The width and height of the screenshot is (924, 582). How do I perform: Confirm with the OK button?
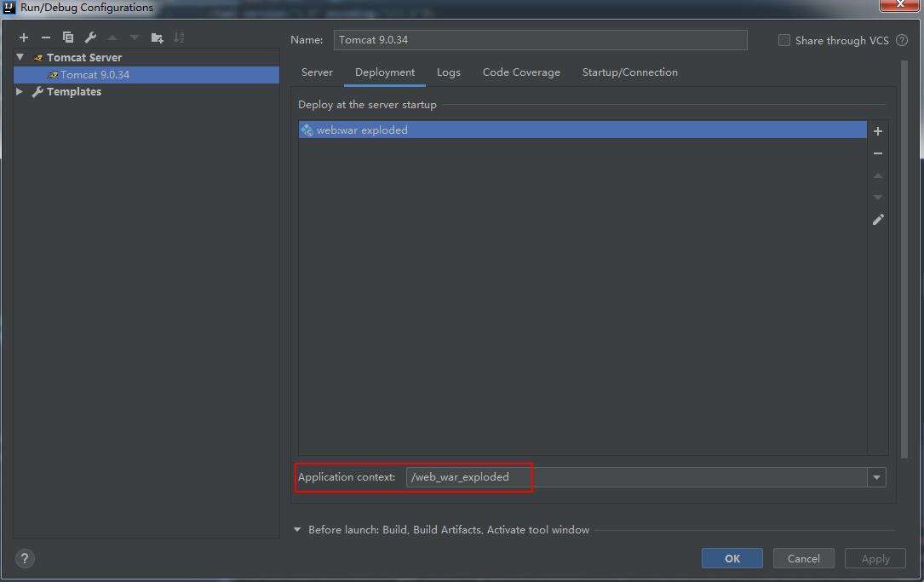[732, 558]
